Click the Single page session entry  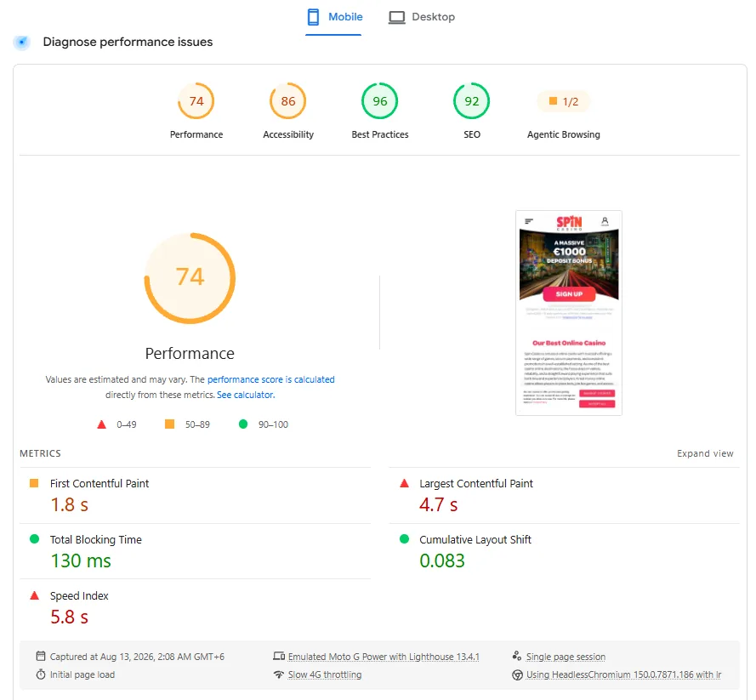tap(566, 657)
